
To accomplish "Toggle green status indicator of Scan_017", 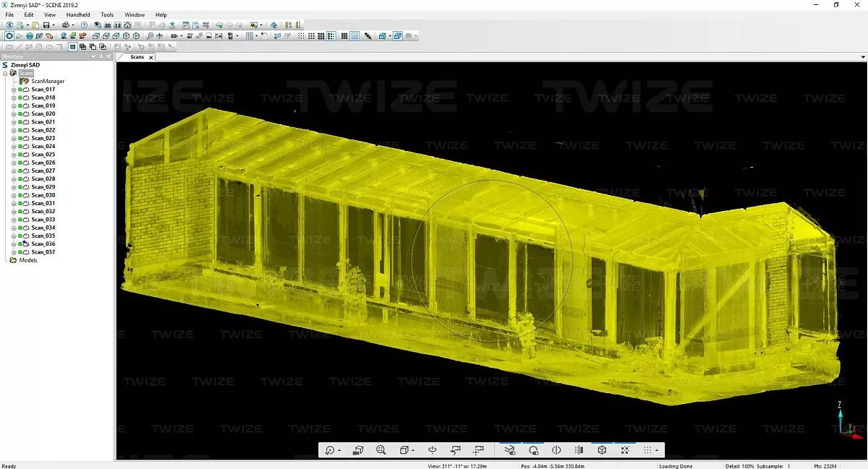I will pyautogui.click(x=20, y=90).
